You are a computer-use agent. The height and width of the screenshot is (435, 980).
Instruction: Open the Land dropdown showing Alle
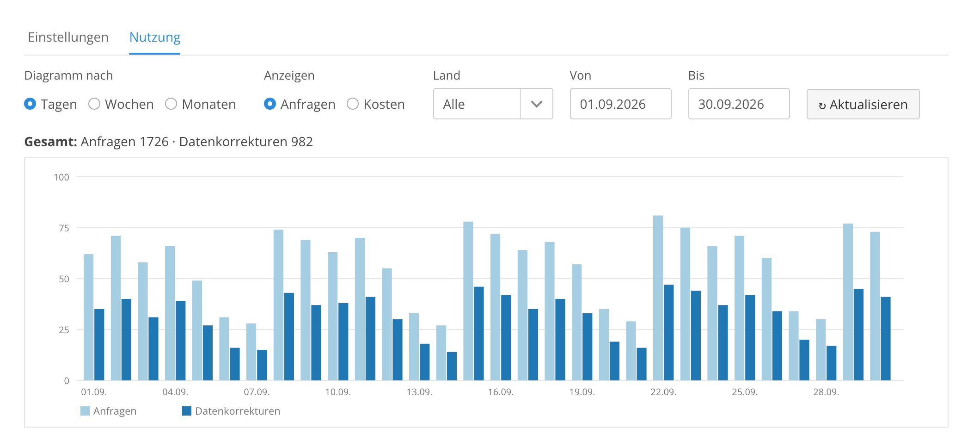[x=493, y=104]
